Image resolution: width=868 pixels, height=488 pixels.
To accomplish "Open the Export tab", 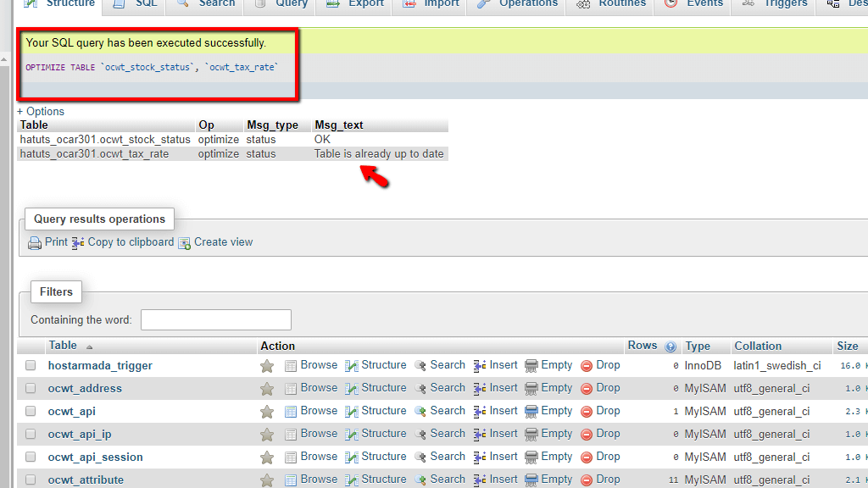I will tap(354, 4).
